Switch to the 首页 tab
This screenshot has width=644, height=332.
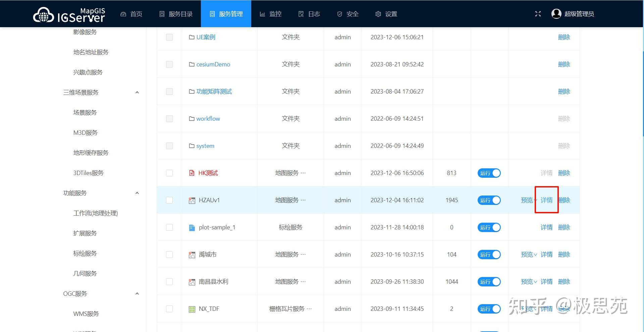[x=131, y=14]
